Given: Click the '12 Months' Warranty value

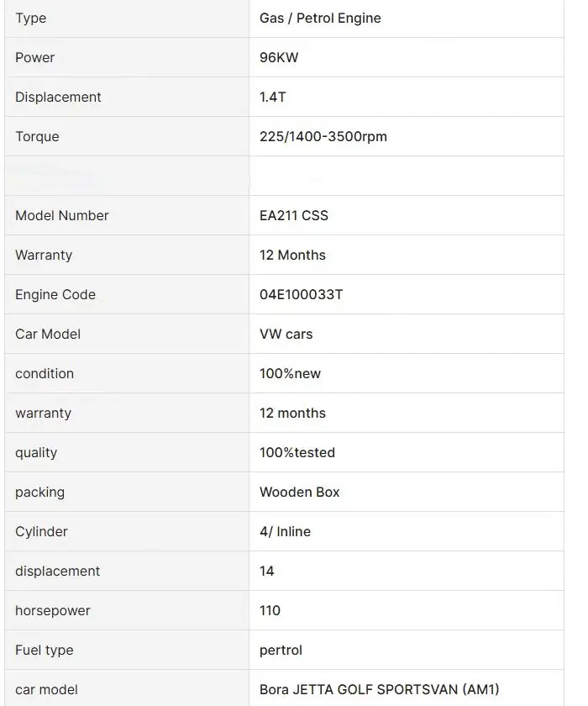Looking at the screenshot, I should pyautogui.click(x=292, y=255).
